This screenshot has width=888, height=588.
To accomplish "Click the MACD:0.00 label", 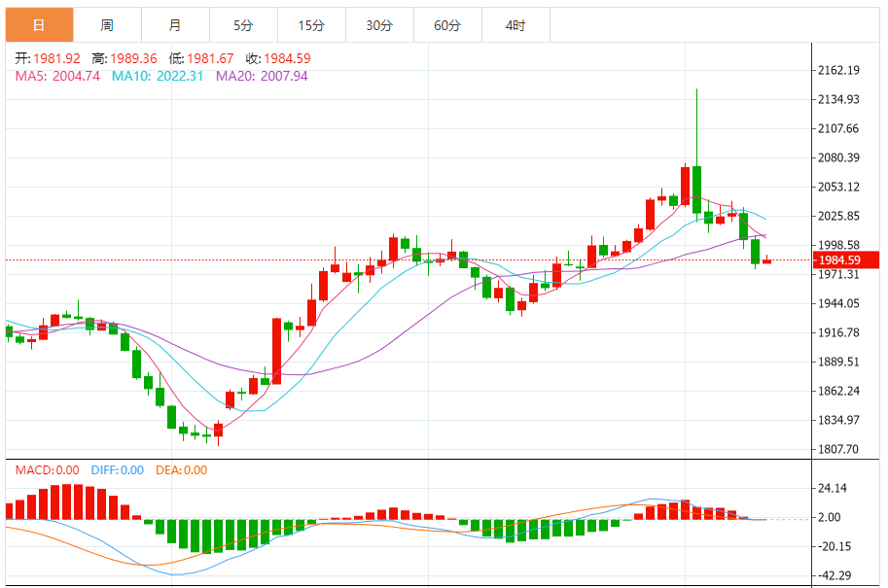I will tap(47, 469).
